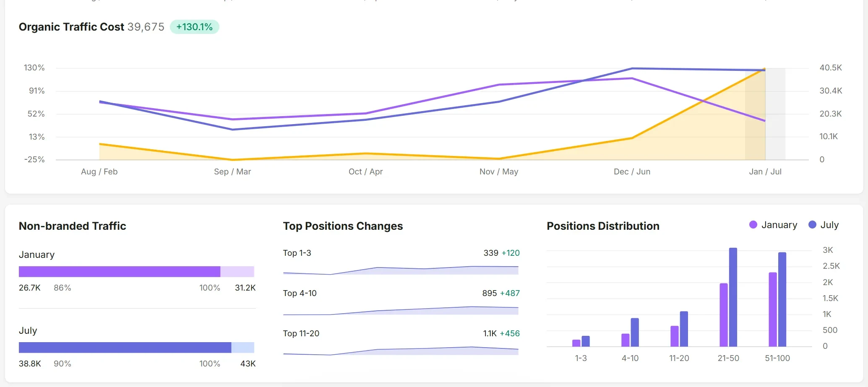Click the July bar in 21-50 group
Image resolution: width=868 pixels, height=387 pixels.
[733, 297]
